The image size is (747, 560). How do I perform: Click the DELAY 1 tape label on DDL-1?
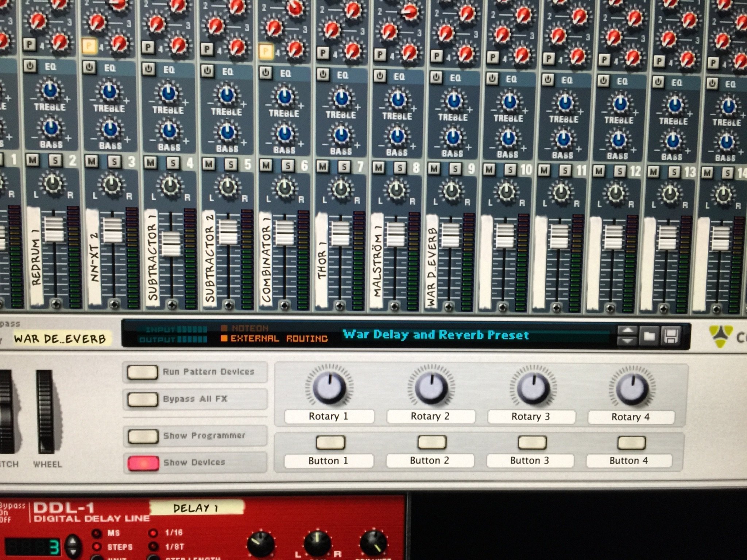click(196, 508)
